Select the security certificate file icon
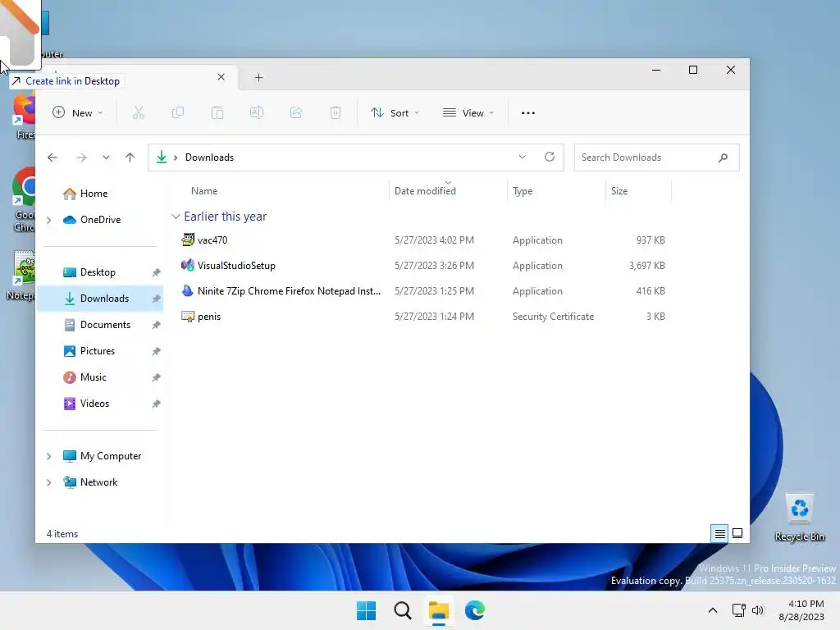 (188, 317)
